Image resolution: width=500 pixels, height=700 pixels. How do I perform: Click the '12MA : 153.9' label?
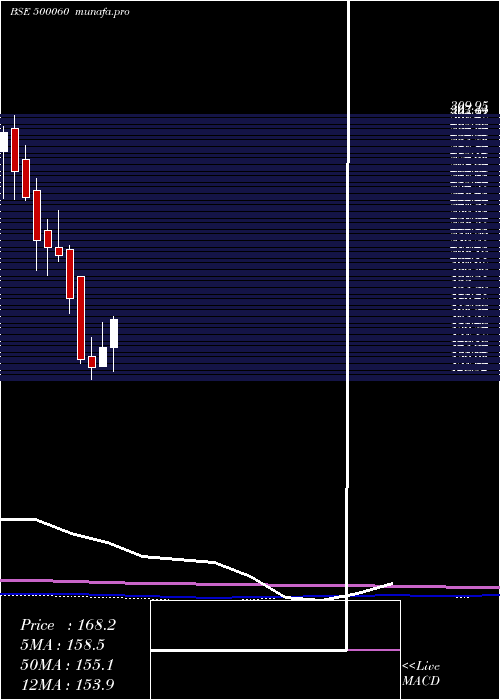(x=67, y=684)
